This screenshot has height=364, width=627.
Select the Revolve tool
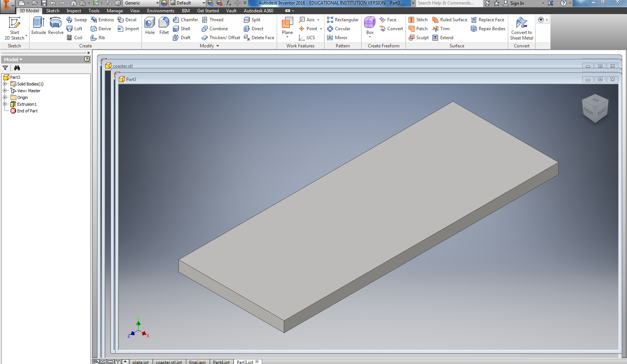[x=56, y=26]
